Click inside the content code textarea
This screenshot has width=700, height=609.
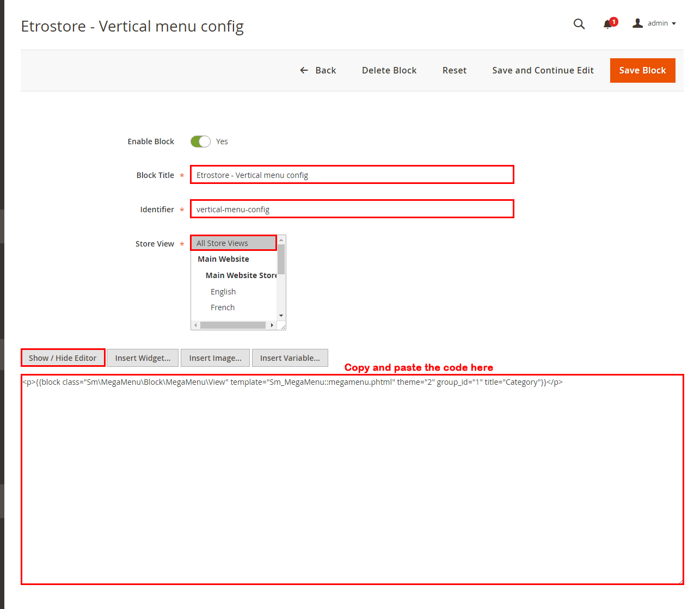point(352,479)
